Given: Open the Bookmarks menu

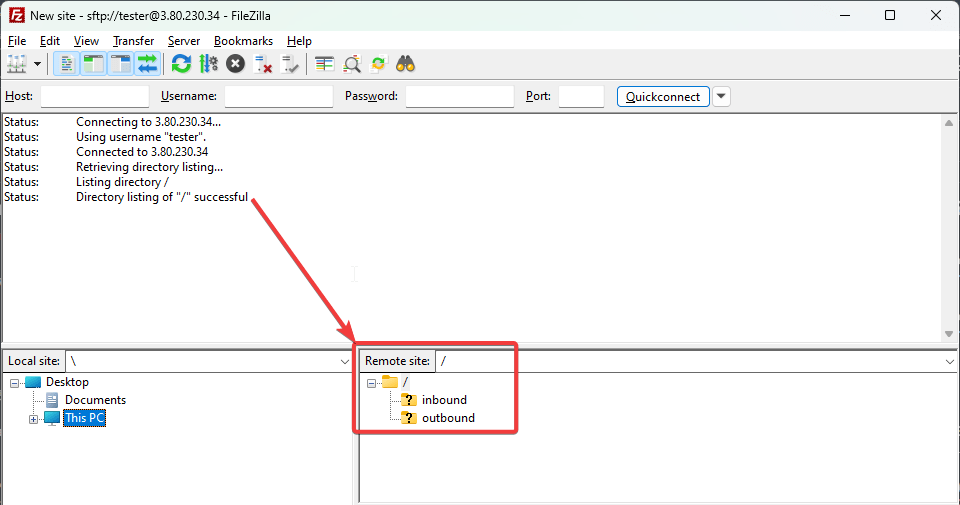Looking at the screenshot, I should [x=243, y=41].
